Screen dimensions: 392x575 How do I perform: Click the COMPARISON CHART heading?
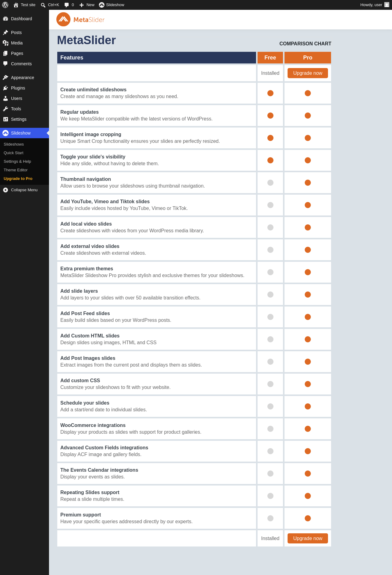pos(305,44)
